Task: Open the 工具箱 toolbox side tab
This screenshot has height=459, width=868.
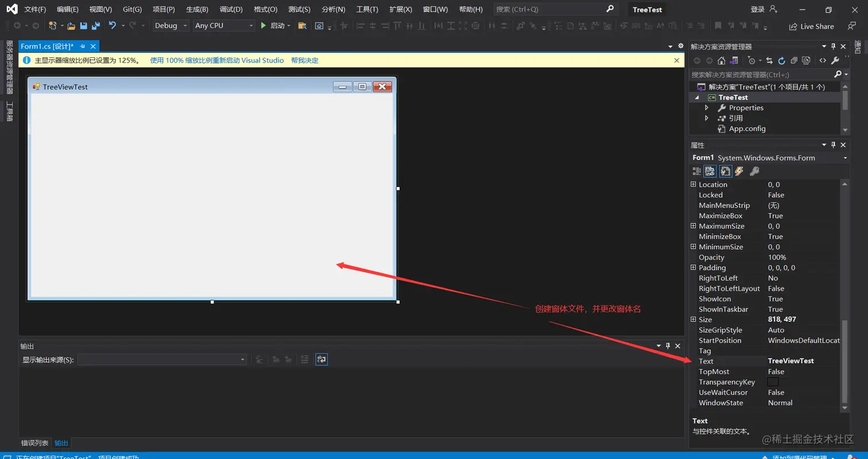Action: tap(10, 111)
